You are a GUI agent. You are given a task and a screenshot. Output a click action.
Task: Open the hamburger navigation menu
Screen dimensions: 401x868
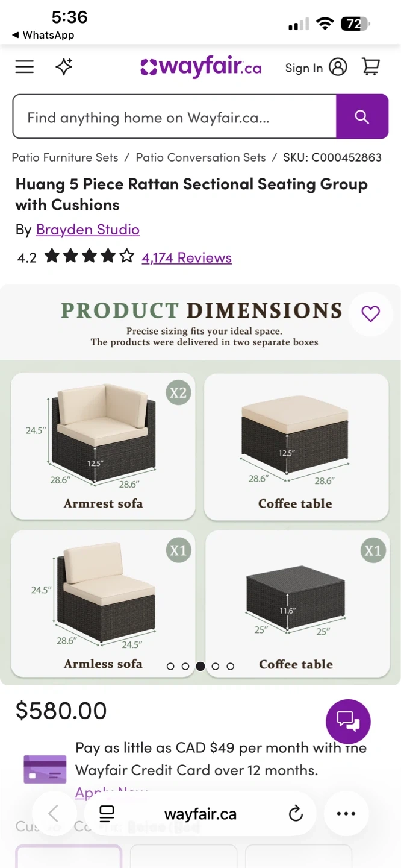[25, 67]
